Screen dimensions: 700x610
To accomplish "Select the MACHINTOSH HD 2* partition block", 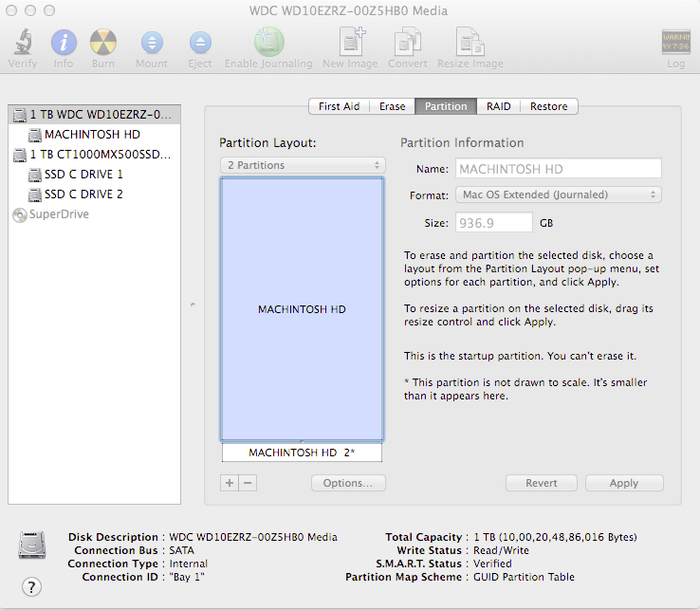I will coord(302,453).
